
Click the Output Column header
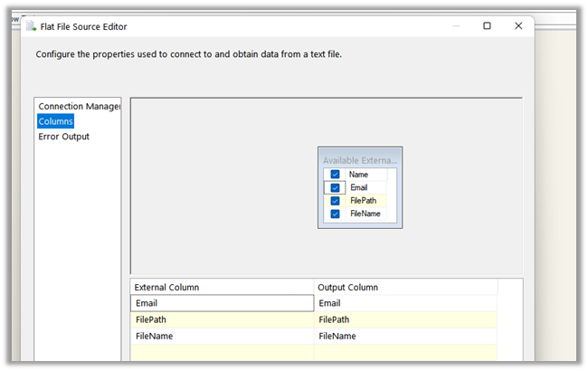(x=404, y=287)
